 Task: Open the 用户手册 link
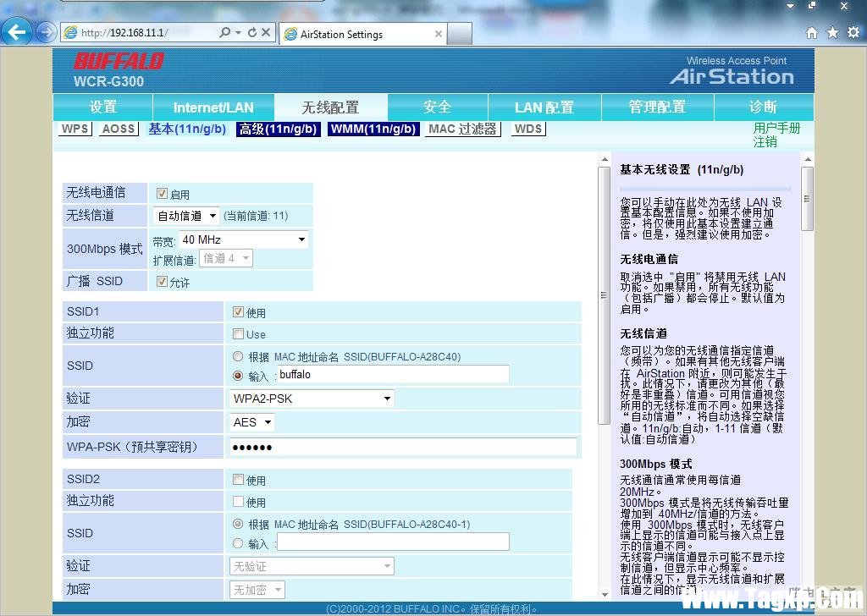coord(777,128)
